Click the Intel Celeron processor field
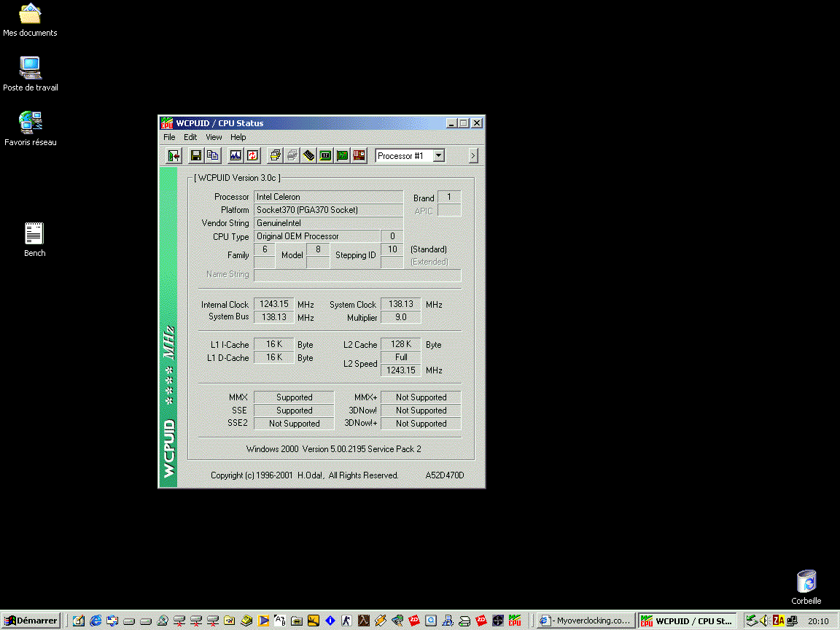This screenshot has height=630, width=840. 328,197
